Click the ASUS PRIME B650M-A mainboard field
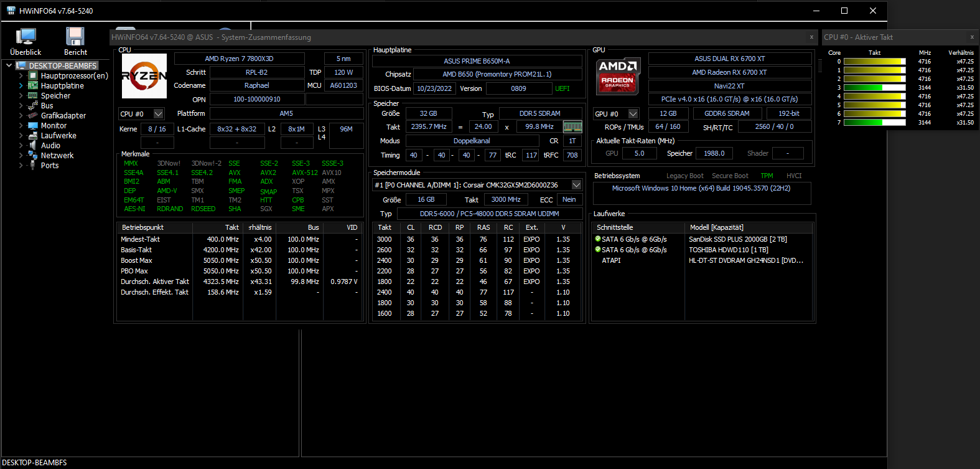The image size is (980, 469). coord(477,61)
